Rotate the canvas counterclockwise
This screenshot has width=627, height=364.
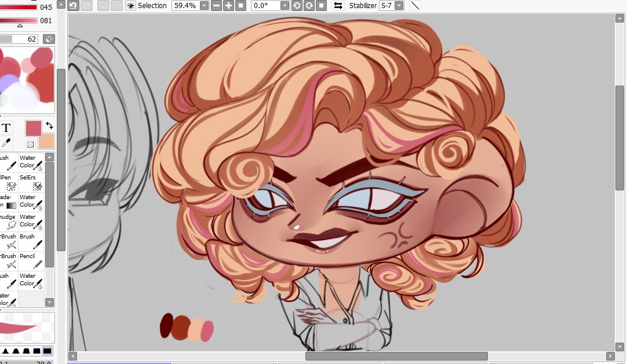click(297, 6)
